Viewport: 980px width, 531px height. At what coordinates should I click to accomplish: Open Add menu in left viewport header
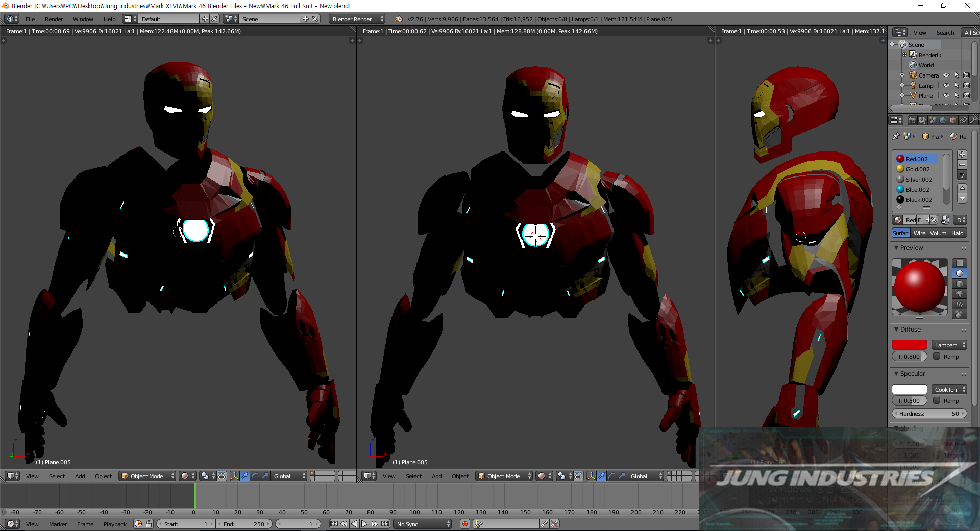point(80,476)
